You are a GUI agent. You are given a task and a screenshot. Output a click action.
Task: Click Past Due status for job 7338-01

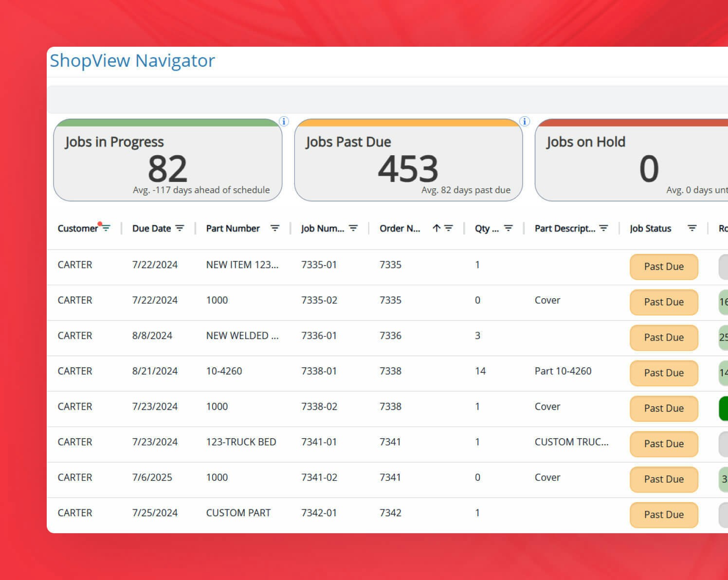pyautogui.click(x=664, y=373)
